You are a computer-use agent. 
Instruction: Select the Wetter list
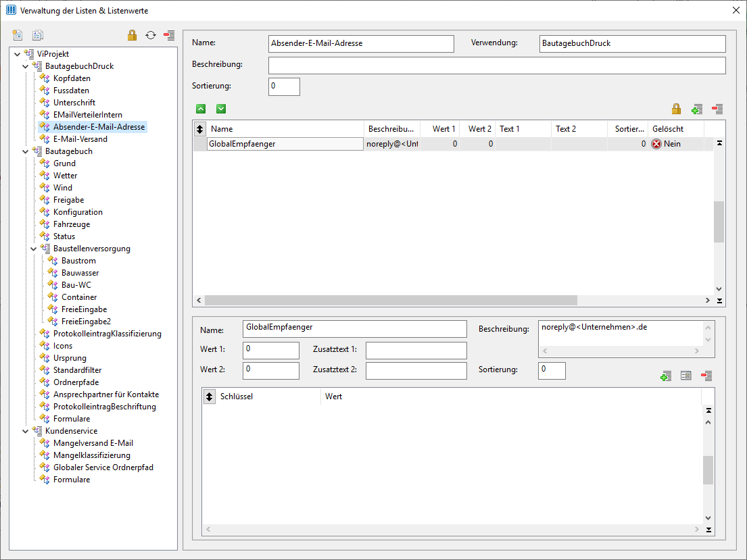coord(66,176)
